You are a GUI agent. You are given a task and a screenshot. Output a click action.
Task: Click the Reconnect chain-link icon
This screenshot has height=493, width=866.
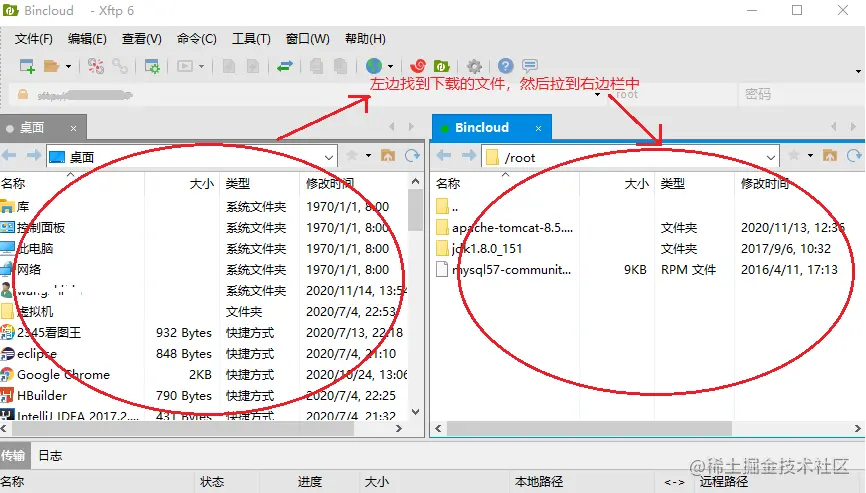(120, 66)
